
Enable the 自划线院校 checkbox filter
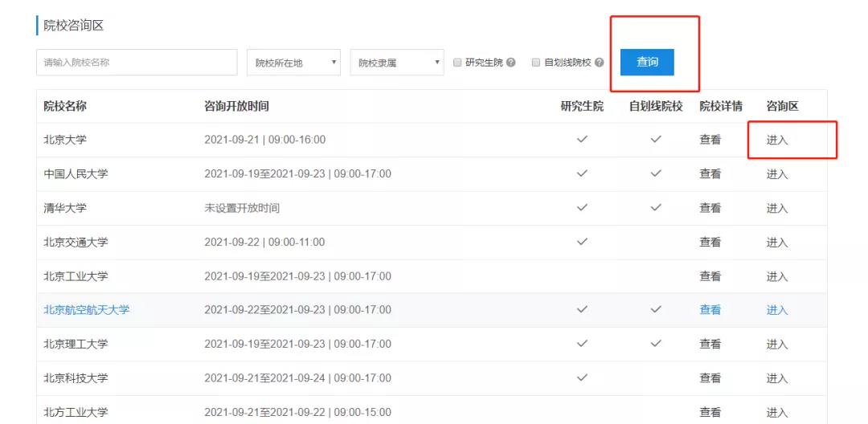coord(536,63)
